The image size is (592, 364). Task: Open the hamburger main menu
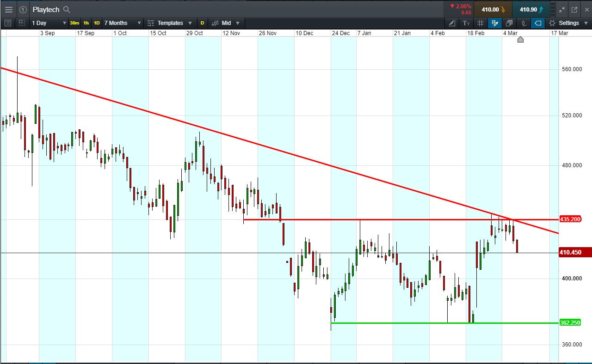tap(9, 9)
